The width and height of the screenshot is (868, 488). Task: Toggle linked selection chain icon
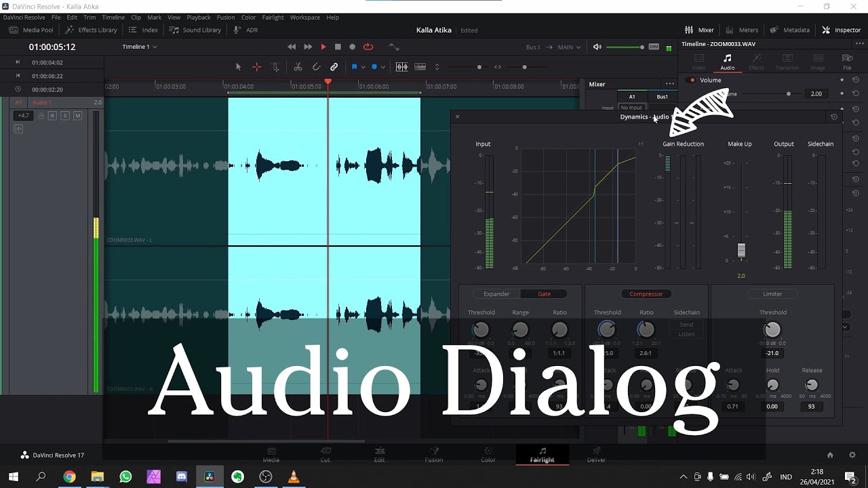[334, 67]
